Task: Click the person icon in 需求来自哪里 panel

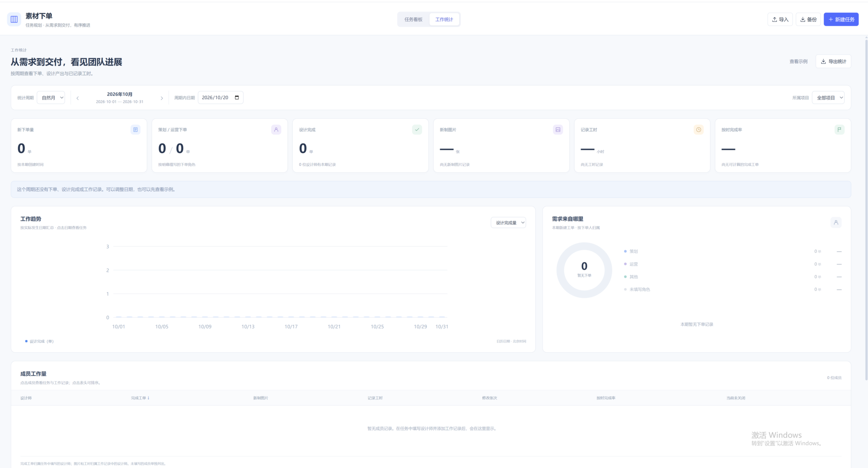Action: click(836, 223)
